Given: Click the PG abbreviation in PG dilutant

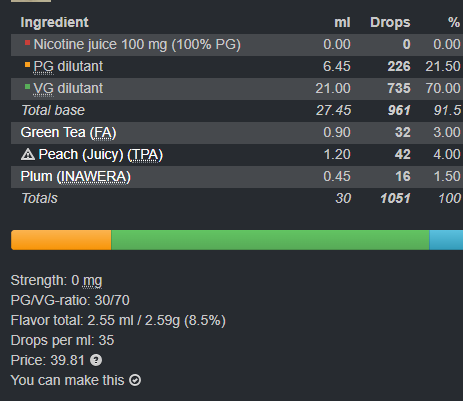Looking at the screenshot, I should point(43,67).
